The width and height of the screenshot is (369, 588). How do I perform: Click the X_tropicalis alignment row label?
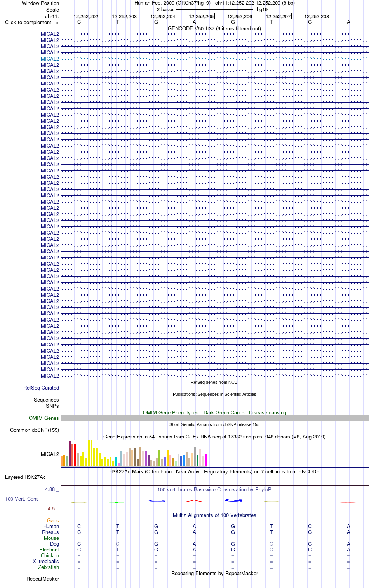click(x=46, y=561)
